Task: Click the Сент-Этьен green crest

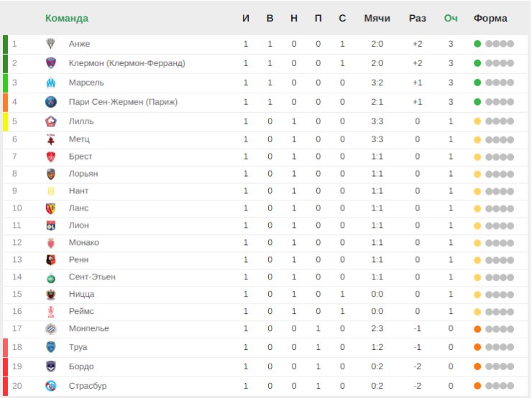Action: coord(50,277)
